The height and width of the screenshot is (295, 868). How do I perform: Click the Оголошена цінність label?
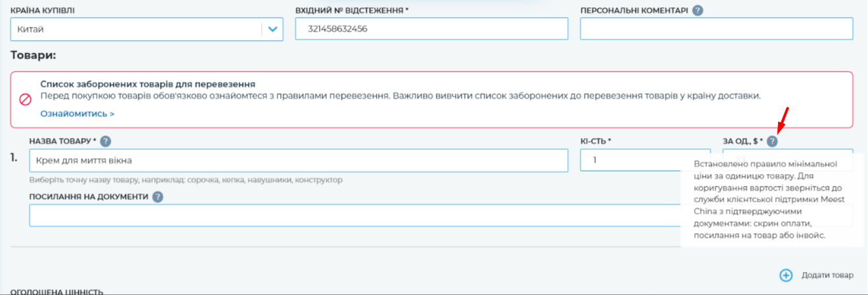tap(57, 292)
